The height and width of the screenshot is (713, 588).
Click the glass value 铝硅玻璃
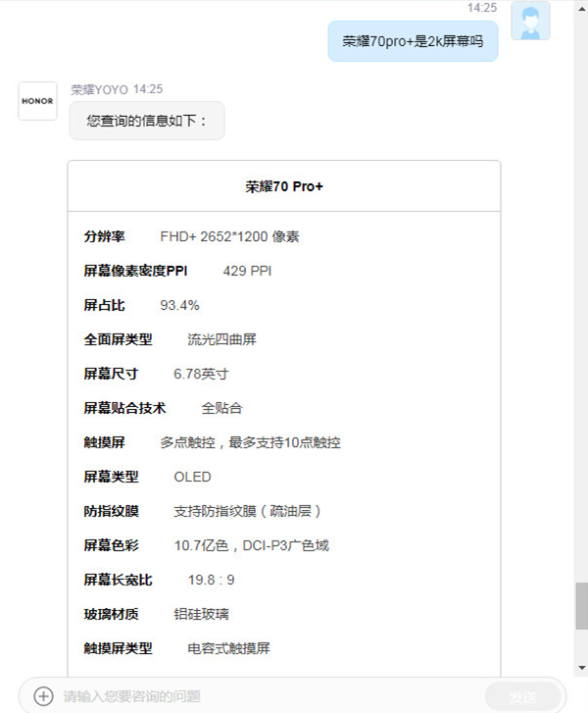click(201, 614)
